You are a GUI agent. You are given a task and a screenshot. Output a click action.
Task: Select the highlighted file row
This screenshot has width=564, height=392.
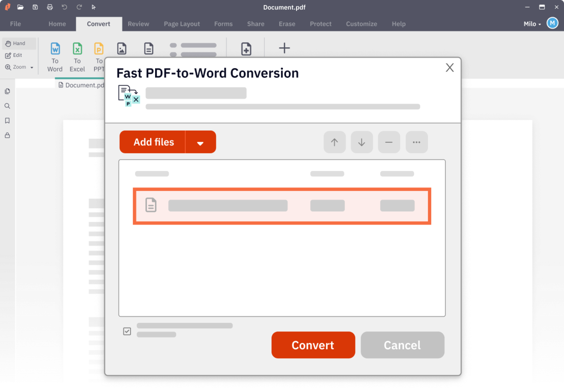(282, 206)
